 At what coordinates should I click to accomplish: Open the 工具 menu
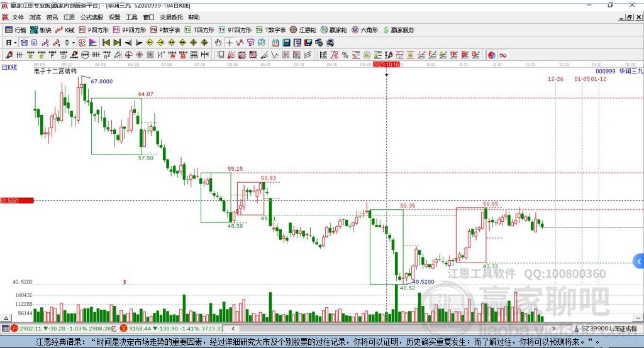[131, 17]
